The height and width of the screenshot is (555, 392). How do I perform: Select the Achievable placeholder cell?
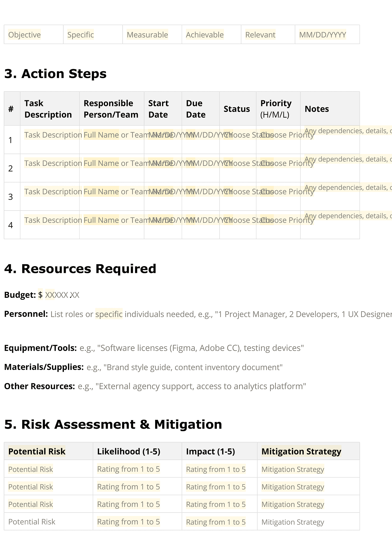[205, 35]
